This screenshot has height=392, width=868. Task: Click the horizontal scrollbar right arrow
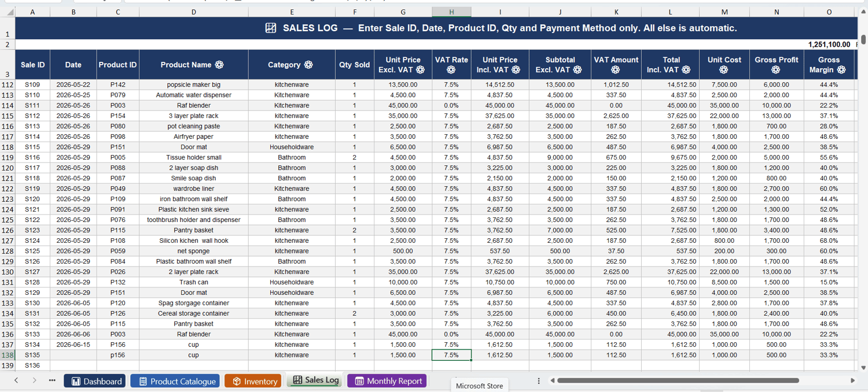(852, 380)
